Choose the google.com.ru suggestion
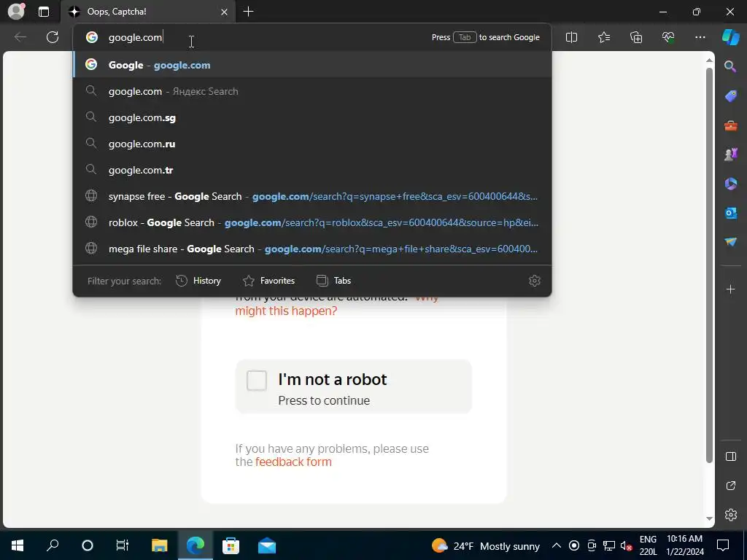The width and height of the screenshot is (747, 560). tap(312, 144)
